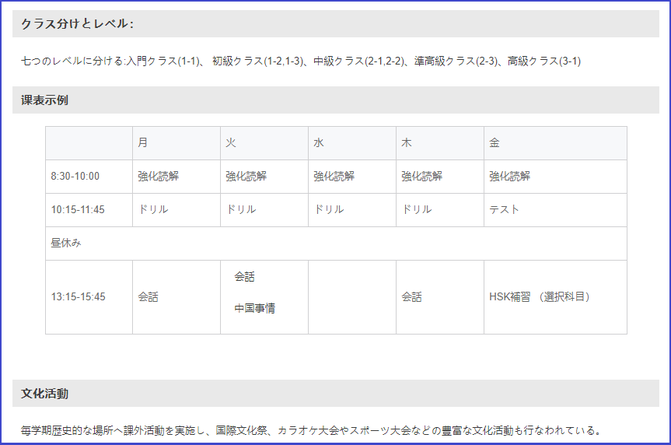
Task: Click 会話 in the Tuesday afternoon cell
Action: click(x=244, y=277)
